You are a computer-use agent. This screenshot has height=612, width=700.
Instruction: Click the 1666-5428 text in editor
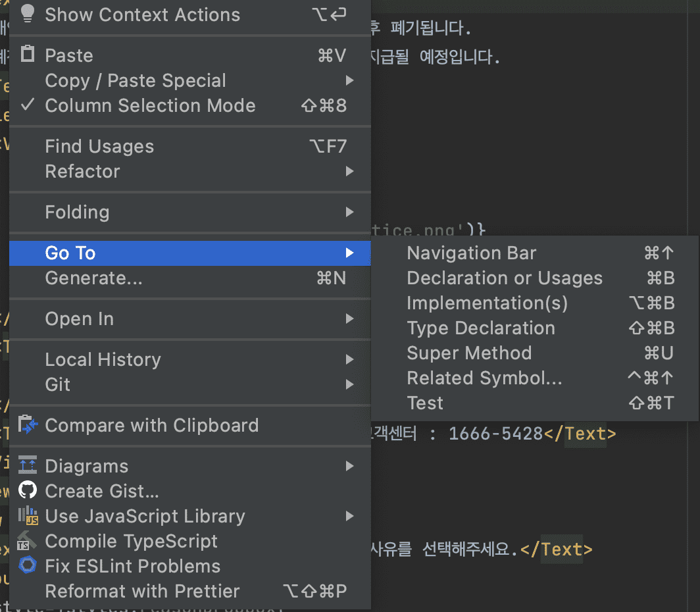point(496,434)
